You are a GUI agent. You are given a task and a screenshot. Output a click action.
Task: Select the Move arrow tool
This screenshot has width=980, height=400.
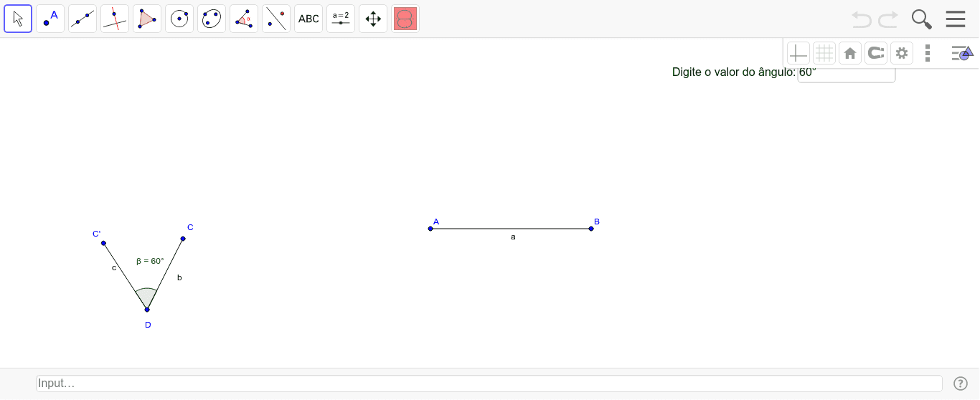coord(18,19)
